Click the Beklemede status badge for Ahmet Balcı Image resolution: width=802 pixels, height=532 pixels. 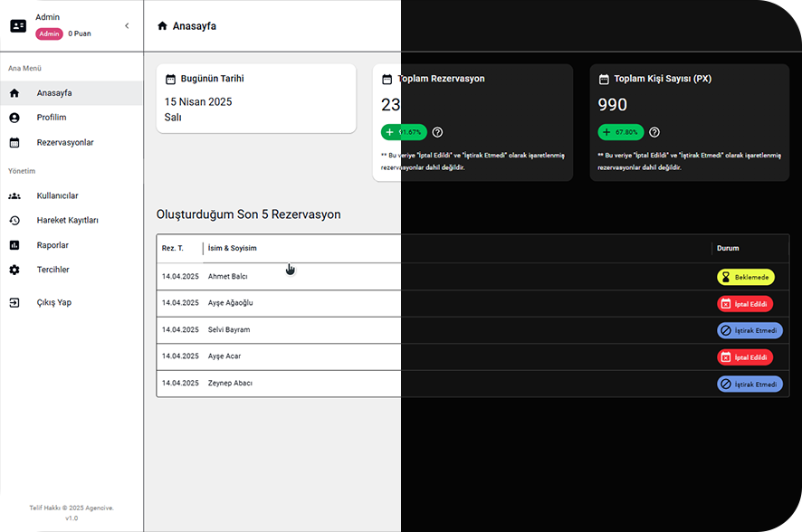pyautogui.click(x=746, y=277)
